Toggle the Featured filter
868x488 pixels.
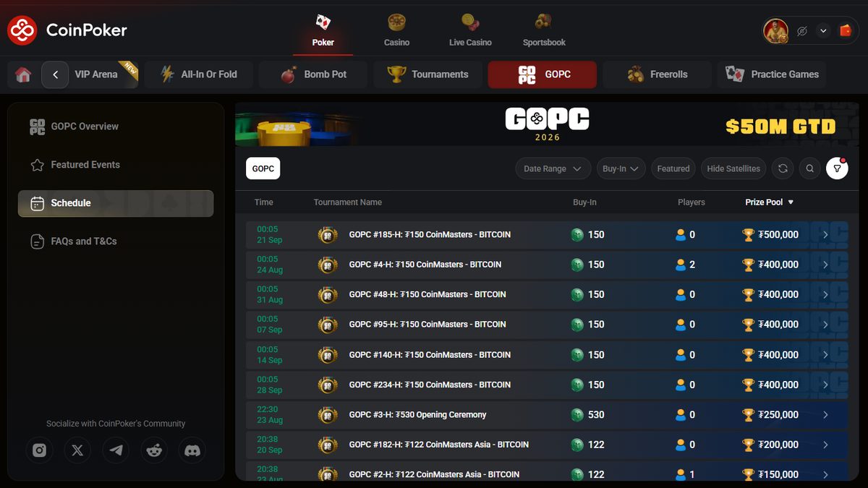point(673,168)
